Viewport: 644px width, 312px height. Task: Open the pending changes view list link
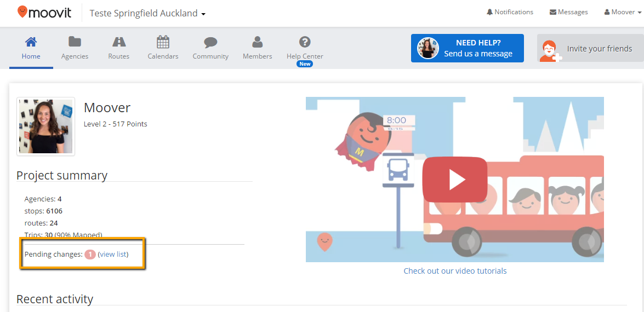tap(113, 254)
